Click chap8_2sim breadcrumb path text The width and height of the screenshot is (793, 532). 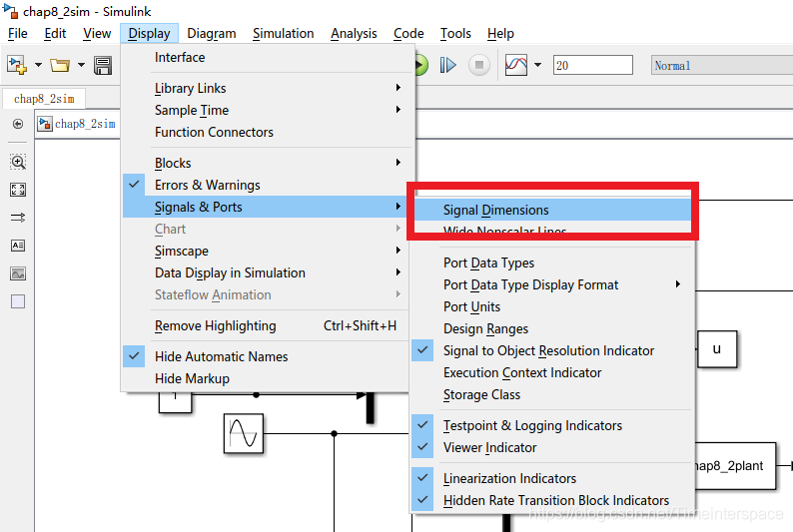(85, 124)
